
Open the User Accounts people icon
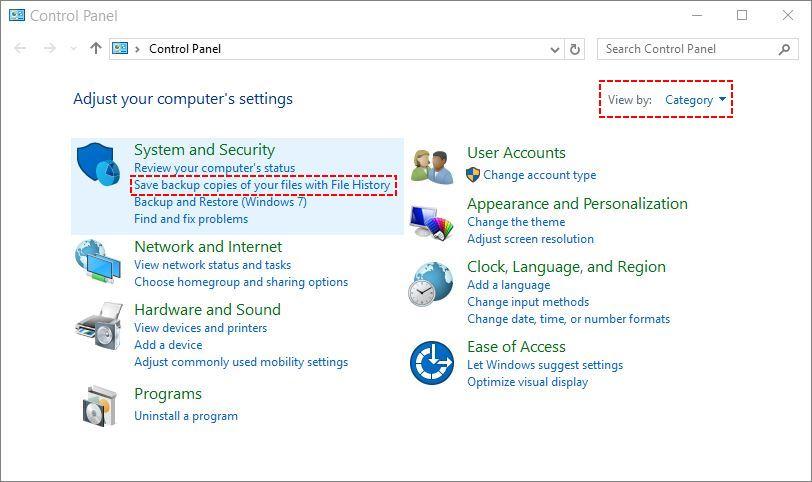(432, 167)
